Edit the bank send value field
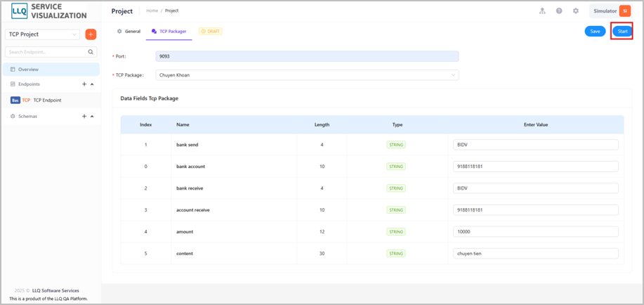This screenshot has height=305, width=644. [536, 145]
